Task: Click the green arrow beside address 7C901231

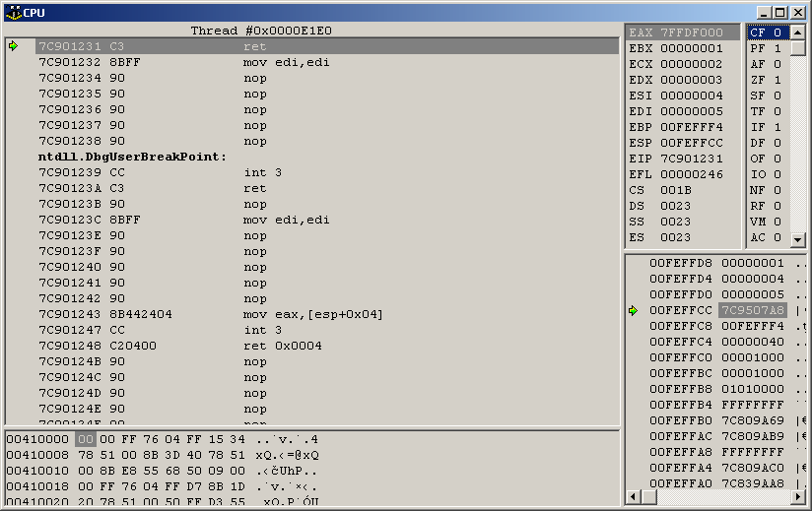Action: [14, 46]
